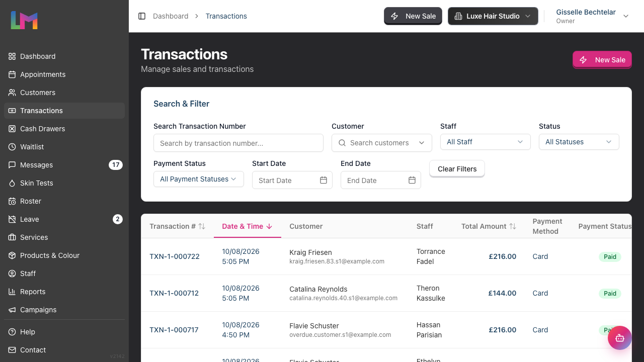This screenshot has height=362, width=644.
Task: Click Paid status for TXN-1-000712
Action: tap(610, 293)
